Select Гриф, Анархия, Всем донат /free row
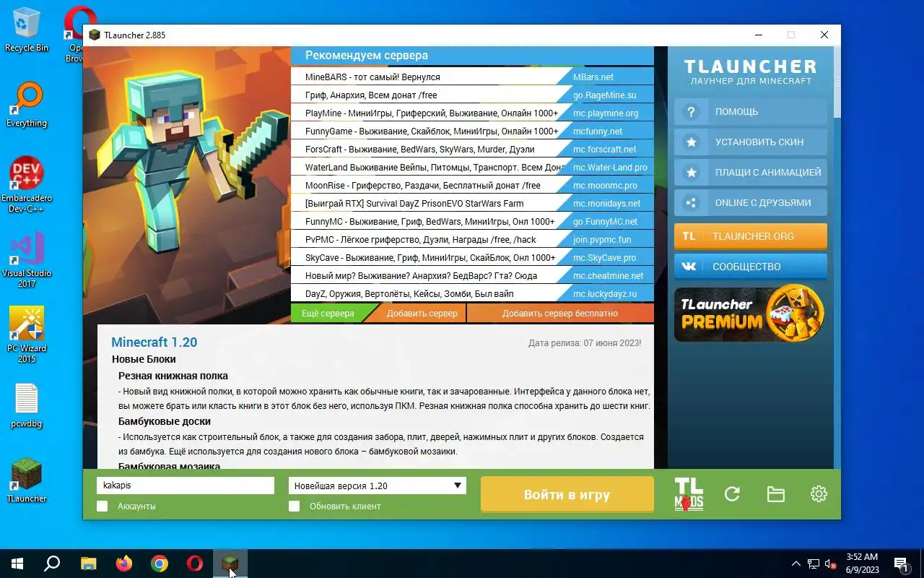Image resolution: width=924 pixels, height=578 pixels. pos(472,95)
